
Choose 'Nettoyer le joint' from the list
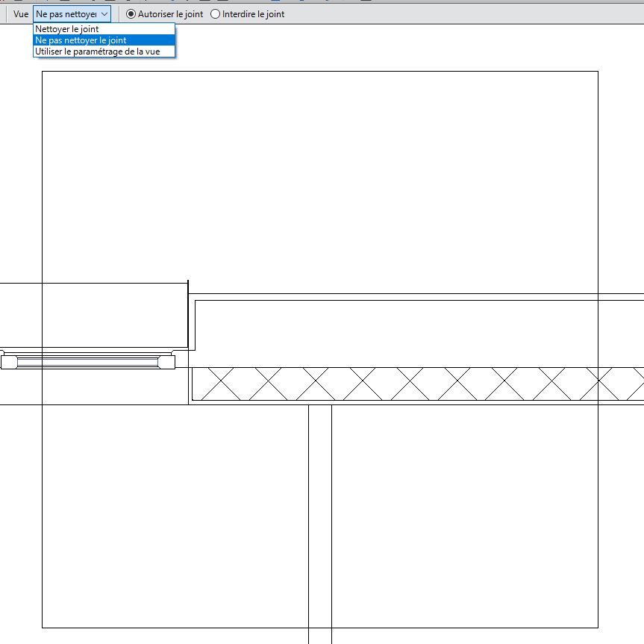(66, 29)
